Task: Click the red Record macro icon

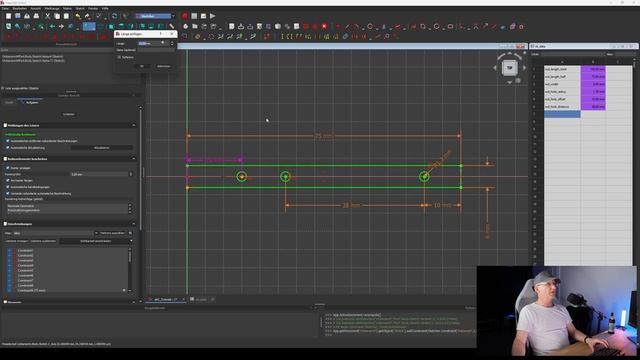Action: (185, 16)
